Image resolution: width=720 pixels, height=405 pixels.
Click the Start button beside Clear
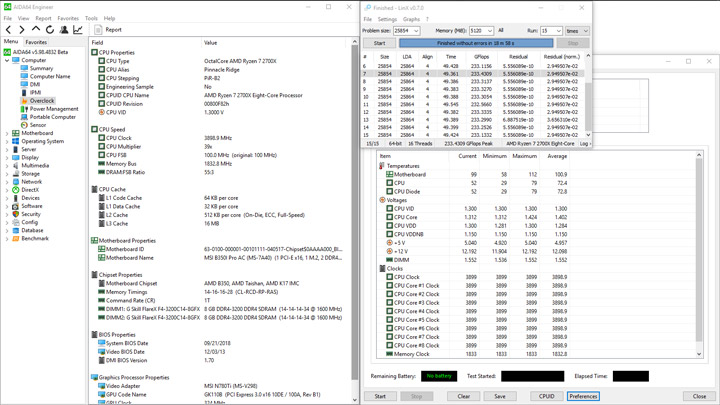[x=380, y=396]
